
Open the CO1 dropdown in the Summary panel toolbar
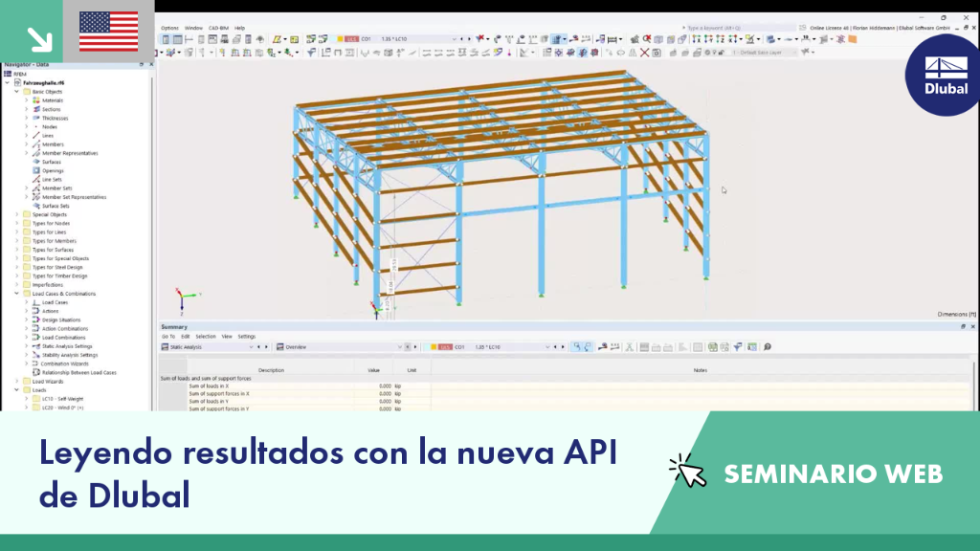(x=547, y=347)
